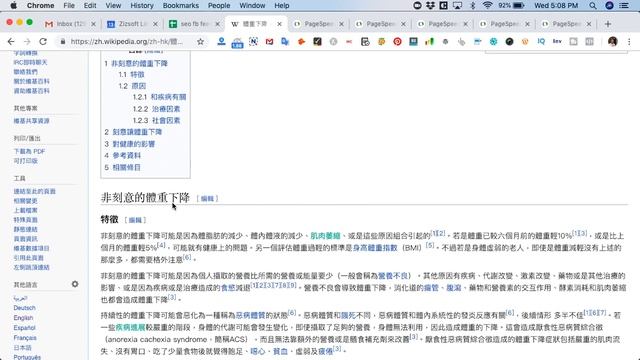Screen dimensions: 640x360
Task: Bookmark this page with the star icon
Action: [200, 42]
